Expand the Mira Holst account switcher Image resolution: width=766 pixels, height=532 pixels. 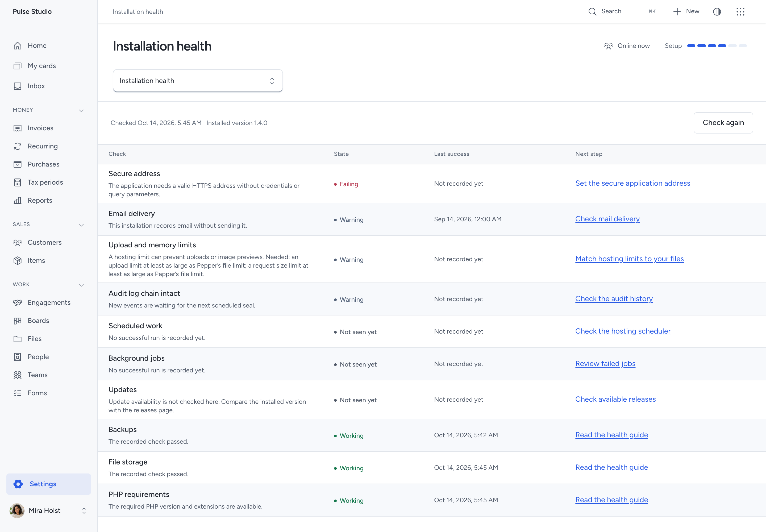click(x=84, y=511)
